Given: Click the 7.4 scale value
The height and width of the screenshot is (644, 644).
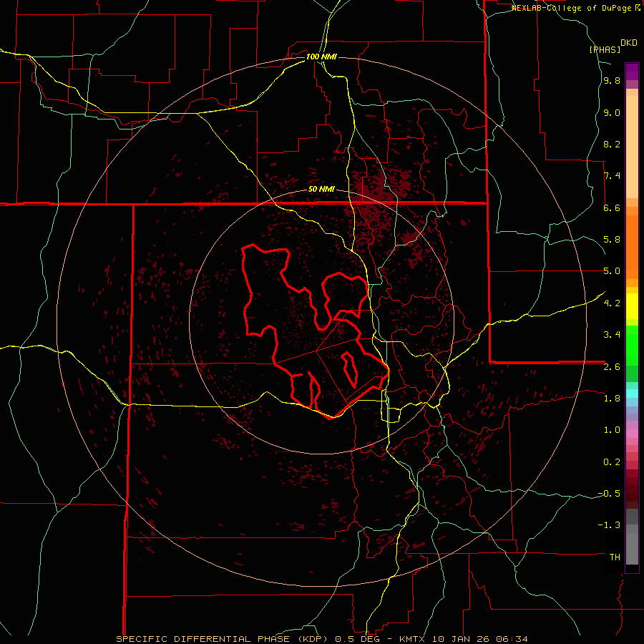Looking at the screenshot, I should click(612, 176).
